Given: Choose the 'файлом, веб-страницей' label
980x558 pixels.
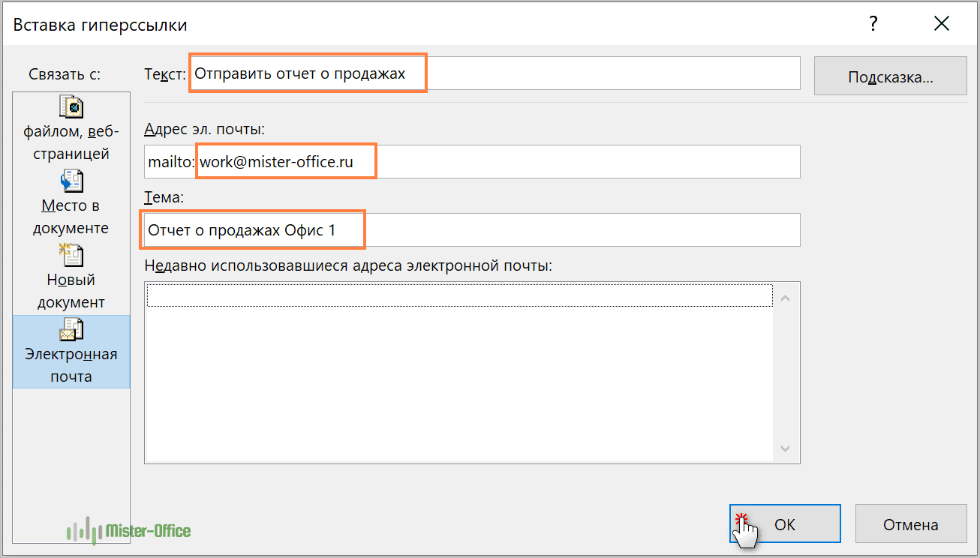Looking at the screenshot, I should coord(71,143).
